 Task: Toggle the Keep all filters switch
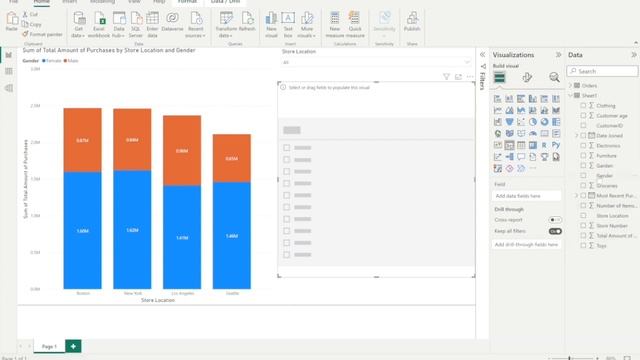(x=555, y=231)
